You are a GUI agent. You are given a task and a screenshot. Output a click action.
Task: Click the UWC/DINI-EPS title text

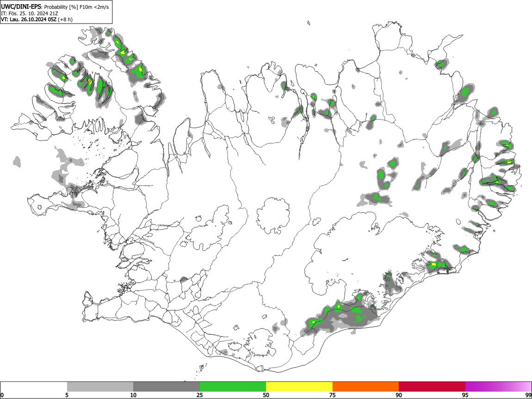click(x=21, y=6)
